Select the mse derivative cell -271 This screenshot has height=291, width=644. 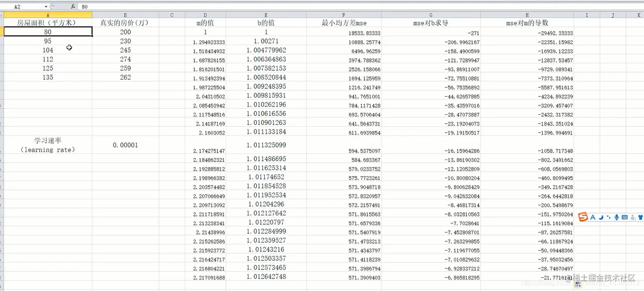(x=431, y=33)
